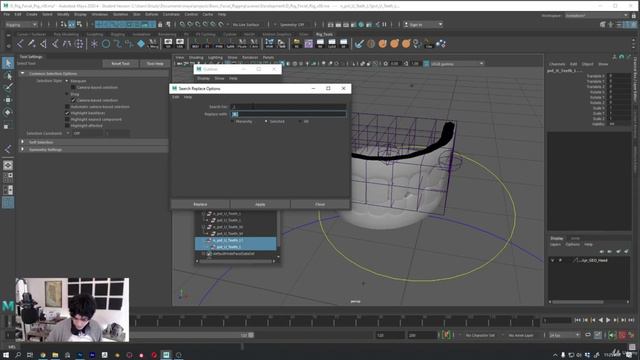Click the lock icon in the status line
This screenshot has width=640, height=360.
(x=160, y=24)
